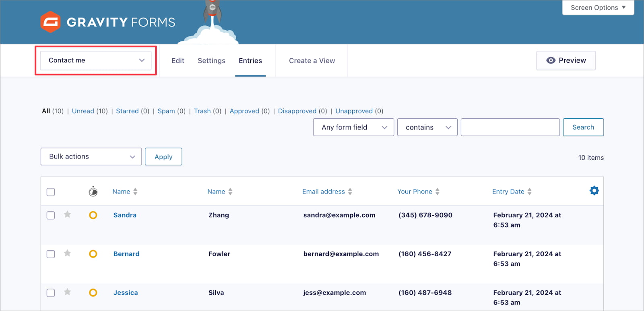Toggle read status circle for Jessica
This screenshot has width=644, height=311.
coord(93,292)
